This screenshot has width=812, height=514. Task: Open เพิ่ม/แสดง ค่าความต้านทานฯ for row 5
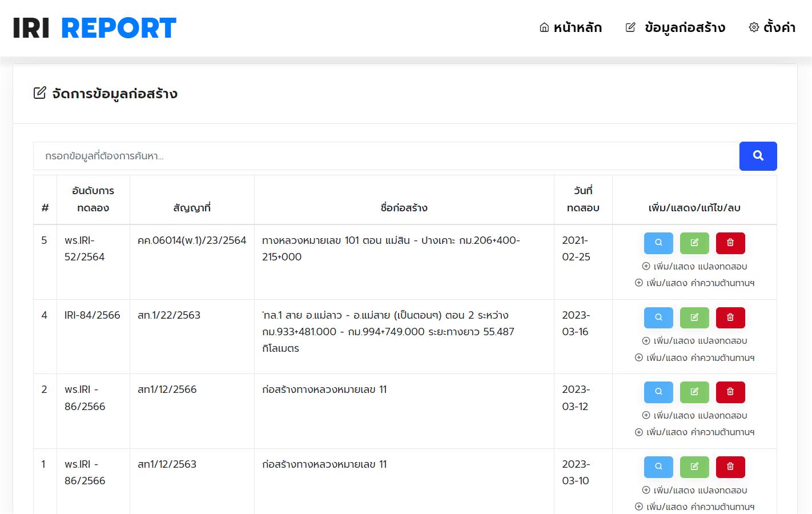(694, 283)
